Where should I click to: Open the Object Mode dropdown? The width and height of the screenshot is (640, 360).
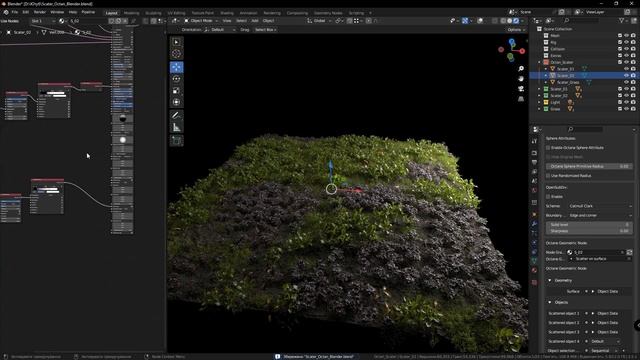201,20
